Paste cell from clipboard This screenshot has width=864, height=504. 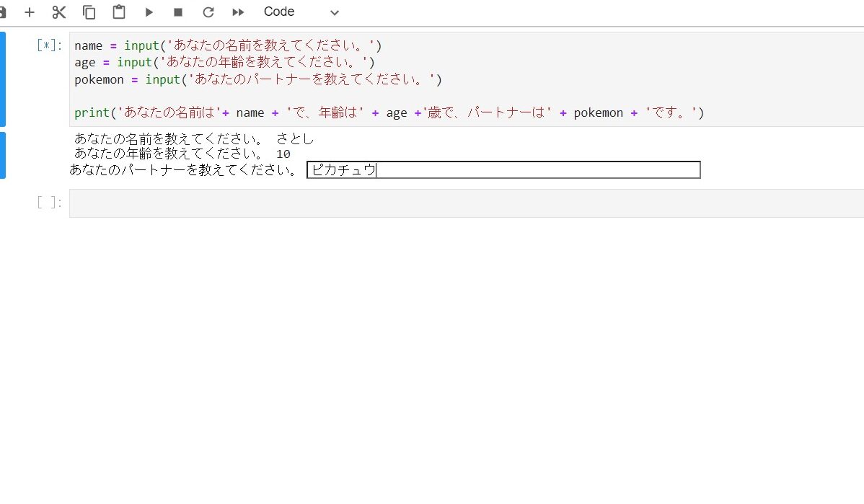[119, 12]
